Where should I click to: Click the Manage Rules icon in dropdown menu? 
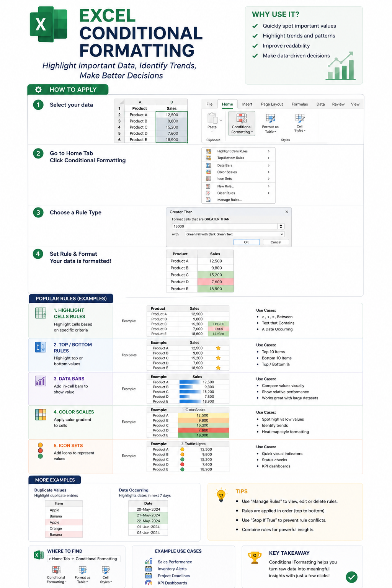pos(208,199)
